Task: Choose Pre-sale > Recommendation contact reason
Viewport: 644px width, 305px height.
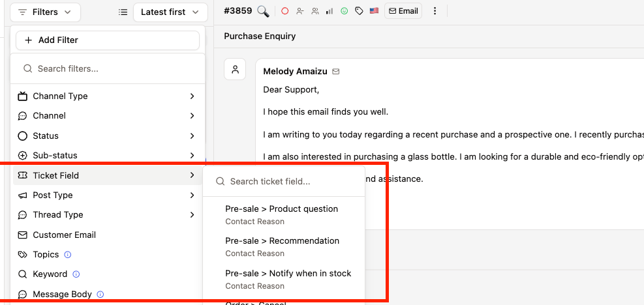Action: pos(284,247)
